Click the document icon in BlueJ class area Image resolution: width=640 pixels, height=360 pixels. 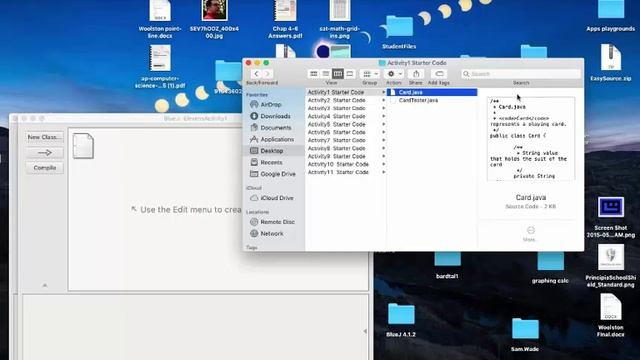(x=83, y=146)
